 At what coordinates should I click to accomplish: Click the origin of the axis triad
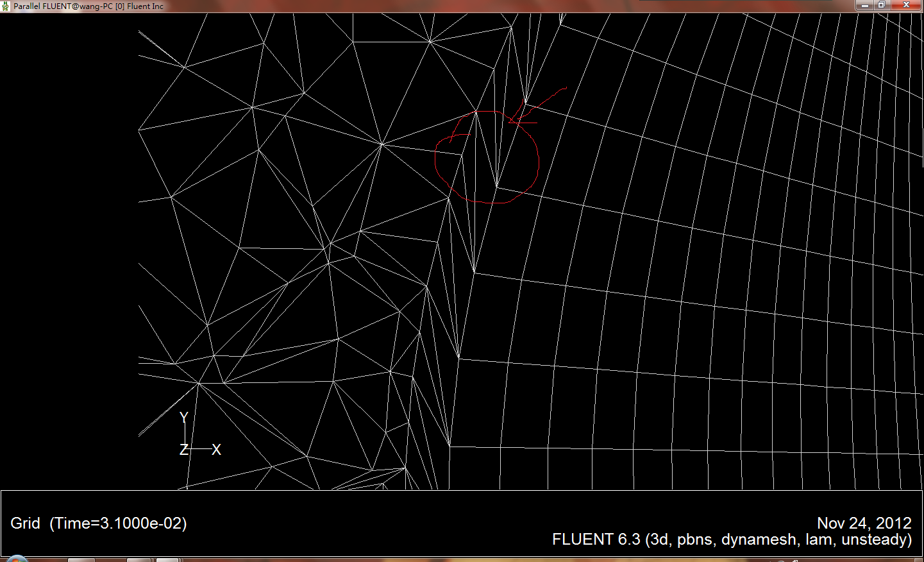[x=186, y=448]
